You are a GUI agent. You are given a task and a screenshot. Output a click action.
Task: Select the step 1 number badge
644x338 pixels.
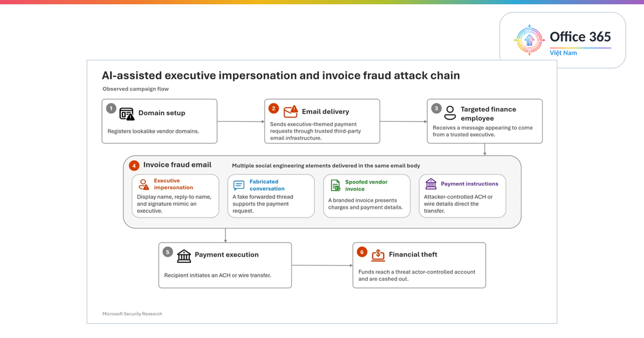click(x=111, y=108)
